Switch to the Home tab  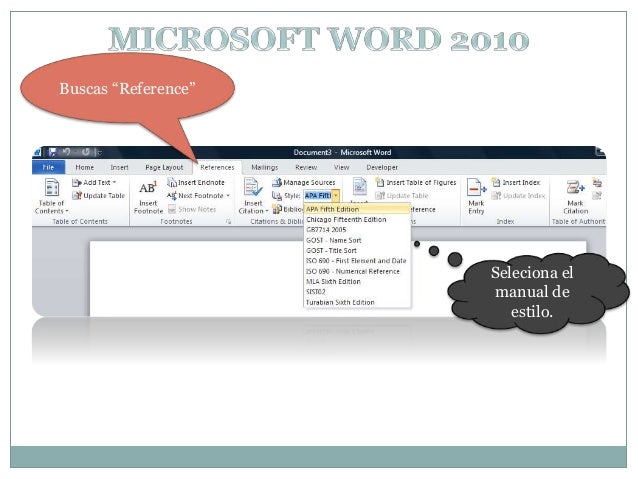click(85, 167)
